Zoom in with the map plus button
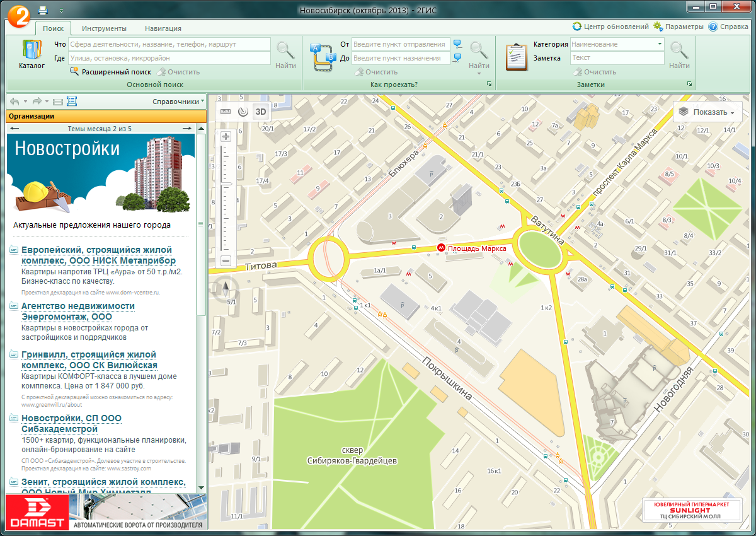 [x=226, y=136]
